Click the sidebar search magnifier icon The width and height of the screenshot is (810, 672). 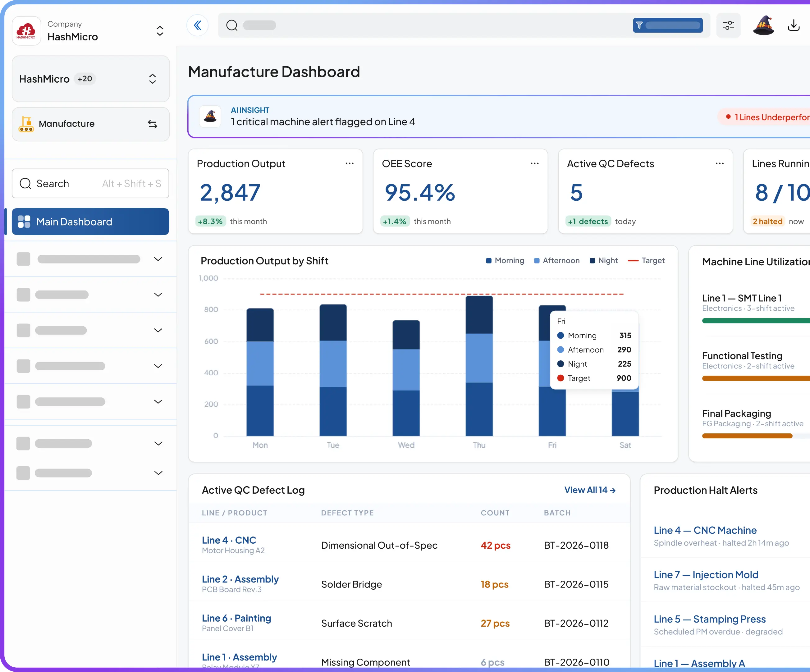click(x=25, y=184)
